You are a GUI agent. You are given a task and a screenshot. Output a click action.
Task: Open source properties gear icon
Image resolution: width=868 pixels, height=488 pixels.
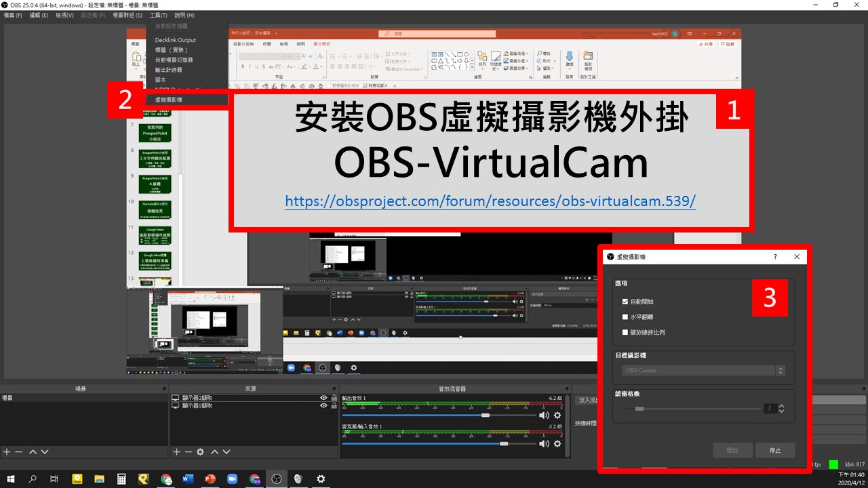(200, 451)
